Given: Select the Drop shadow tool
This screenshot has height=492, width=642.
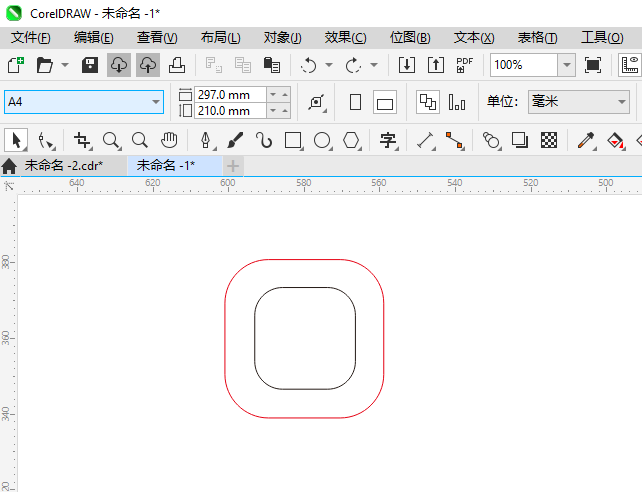Looking at the screenshot, I should pos(520,140).
